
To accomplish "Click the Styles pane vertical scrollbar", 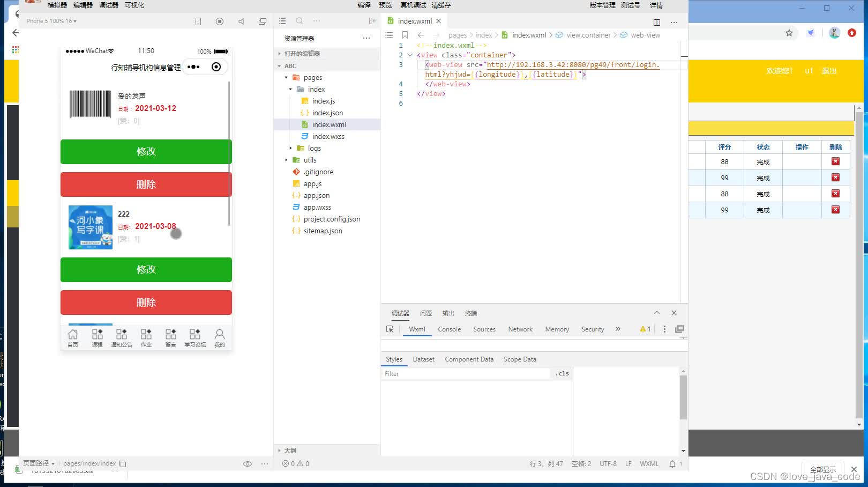I will point(683,397).
